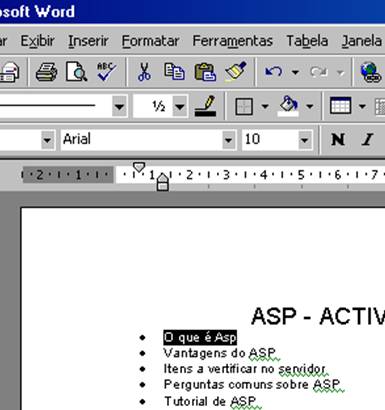Expand the redo history dropdown

tap(340, 72)
